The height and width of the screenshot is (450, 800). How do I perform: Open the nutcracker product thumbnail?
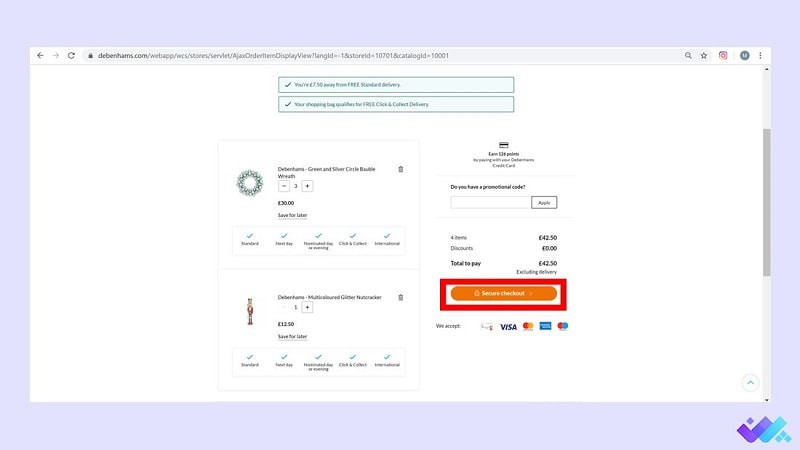[x=250, y=312]
